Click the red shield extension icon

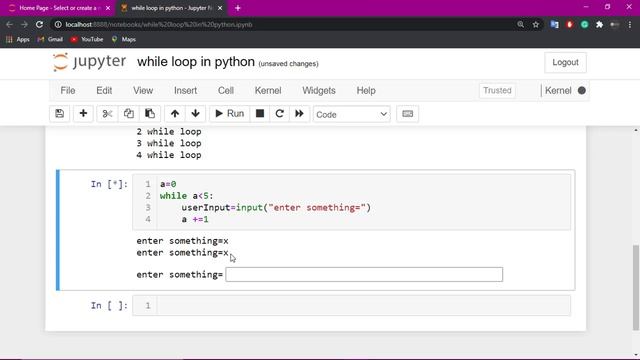tap(569, 24)
